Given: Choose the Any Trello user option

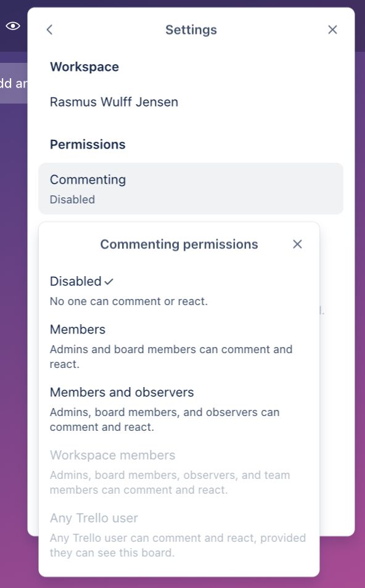Looking at the screenshot, I should tap(179, 535).
